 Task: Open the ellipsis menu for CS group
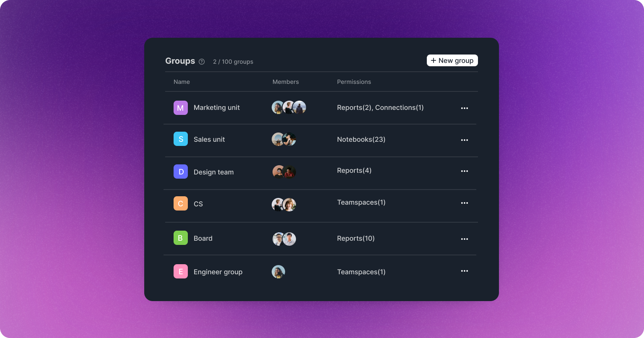click(x=464, y=203)
